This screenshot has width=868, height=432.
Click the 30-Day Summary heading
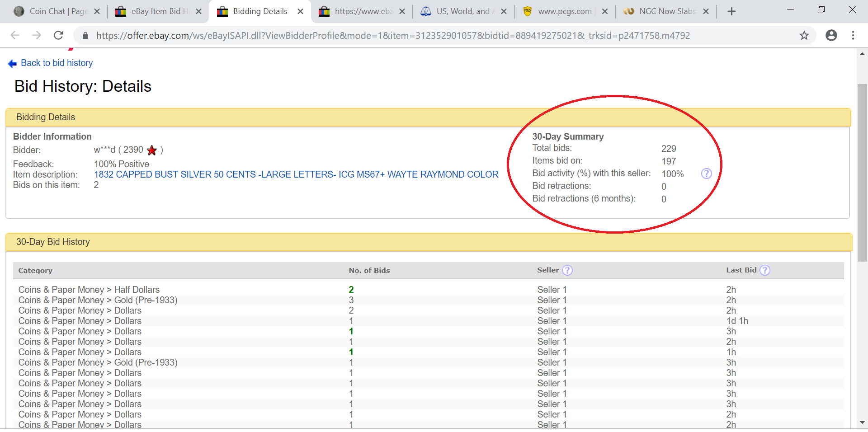pyautogui.click(x=568, y=136)
